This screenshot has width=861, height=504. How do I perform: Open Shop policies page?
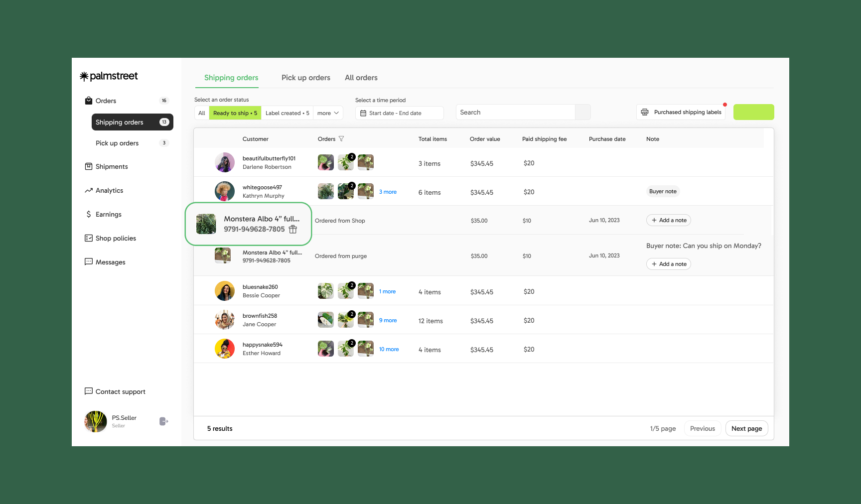tap(116, 239)
